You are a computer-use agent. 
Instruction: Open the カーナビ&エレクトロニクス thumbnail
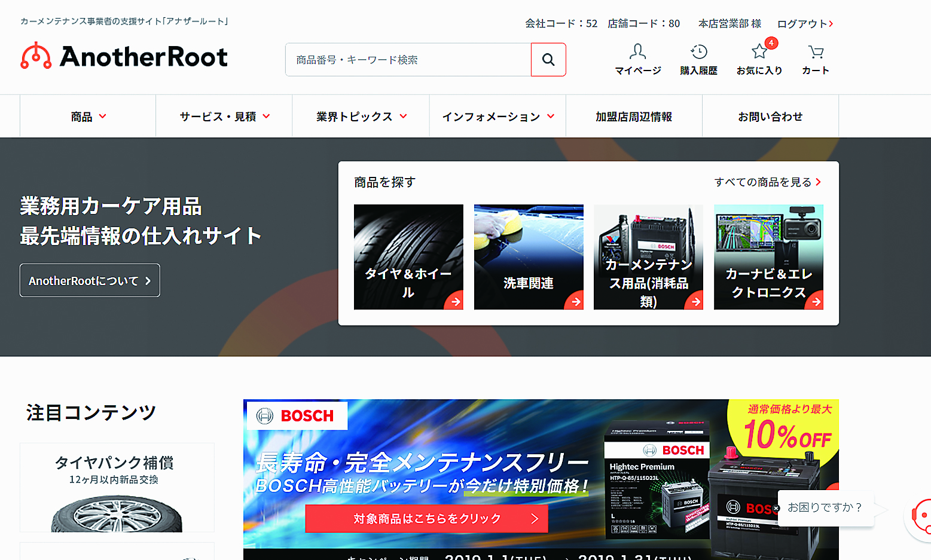point(768,257)
